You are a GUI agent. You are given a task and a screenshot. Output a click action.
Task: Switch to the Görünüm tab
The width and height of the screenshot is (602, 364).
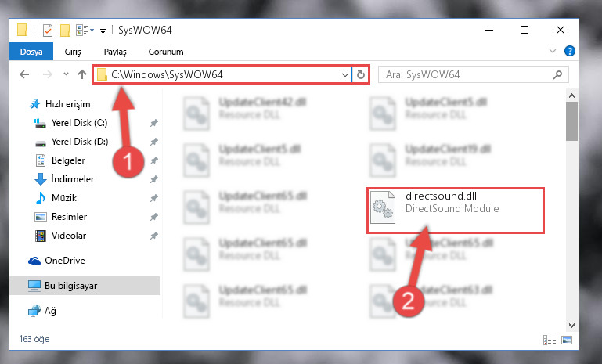click(x=166, y=52)
